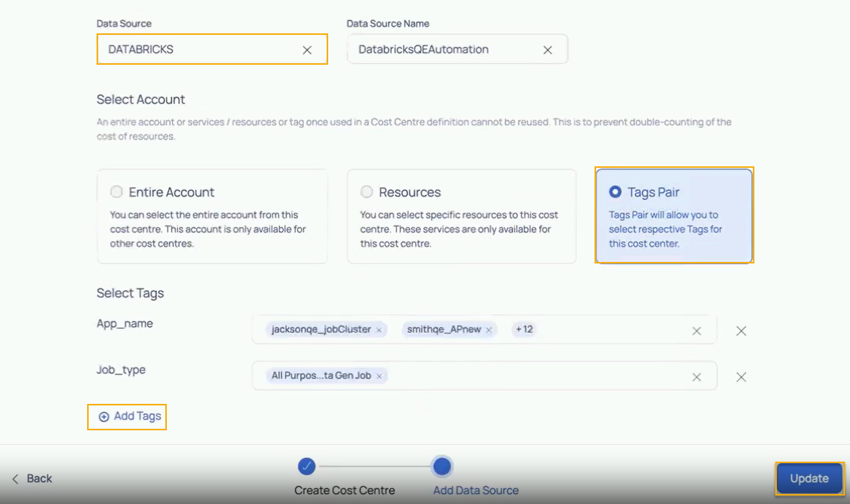Open the Data Source Name dropdown
The width and height of the screenshot is (850, 504).
point(457,49)
